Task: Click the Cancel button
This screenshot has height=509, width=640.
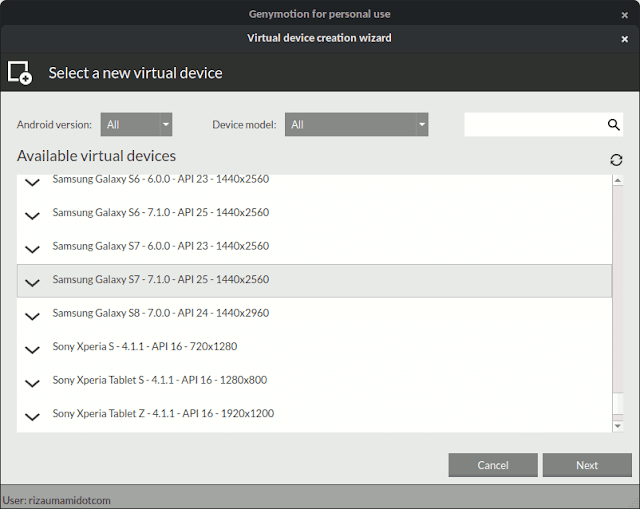Action: [x=493, y=465]
